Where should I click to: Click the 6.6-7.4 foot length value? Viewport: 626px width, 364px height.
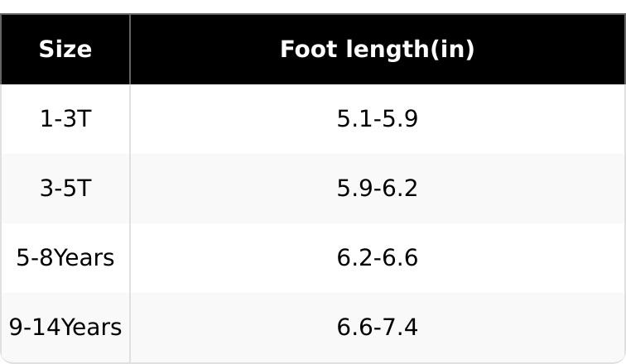[378, 328]
